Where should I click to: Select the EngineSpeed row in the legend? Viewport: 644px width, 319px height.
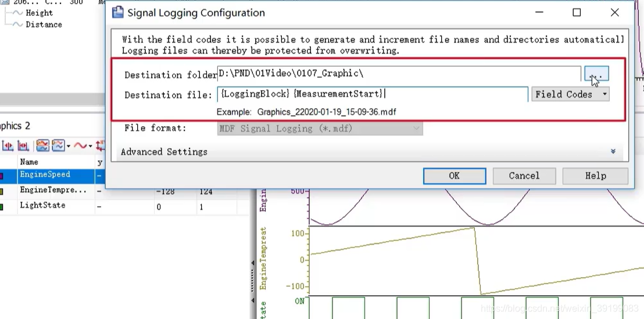52,175
